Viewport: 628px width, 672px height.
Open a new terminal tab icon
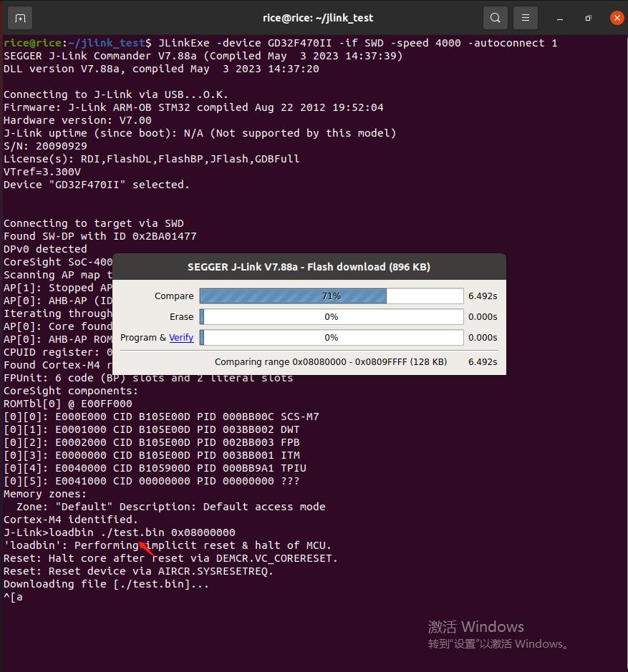[20, 18]
